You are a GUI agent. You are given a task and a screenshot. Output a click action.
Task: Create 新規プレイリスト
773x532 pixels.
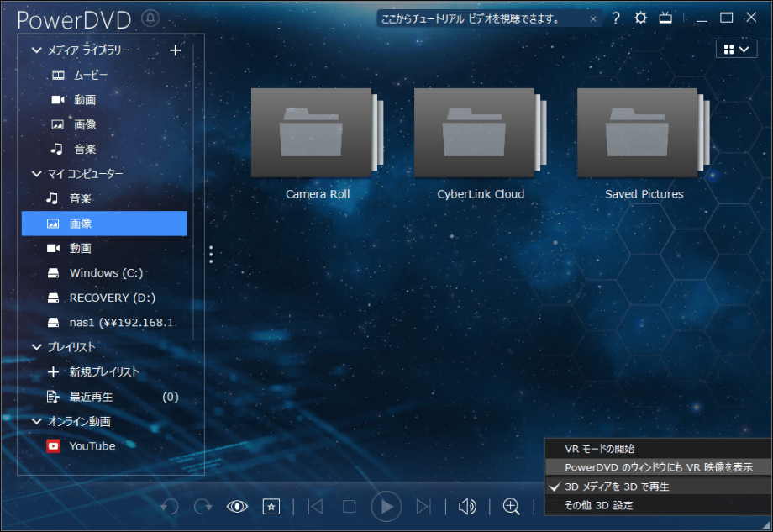pos(104,371)
